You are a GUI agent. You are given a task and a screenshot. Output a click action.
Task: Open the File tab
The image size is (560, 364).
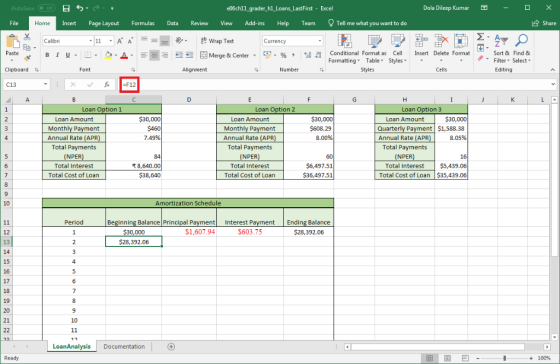click(14, 23)
